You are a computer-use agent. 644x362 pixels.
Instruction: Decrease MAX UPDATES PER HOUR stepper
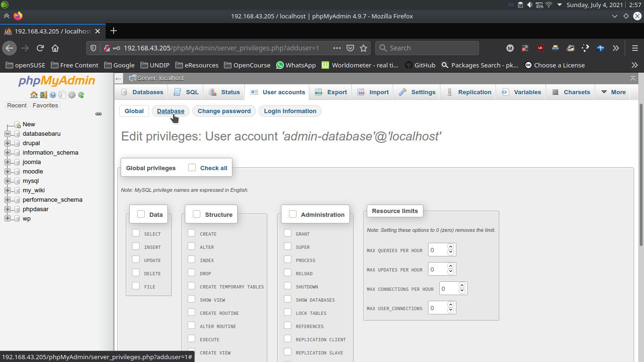point(451,272)
